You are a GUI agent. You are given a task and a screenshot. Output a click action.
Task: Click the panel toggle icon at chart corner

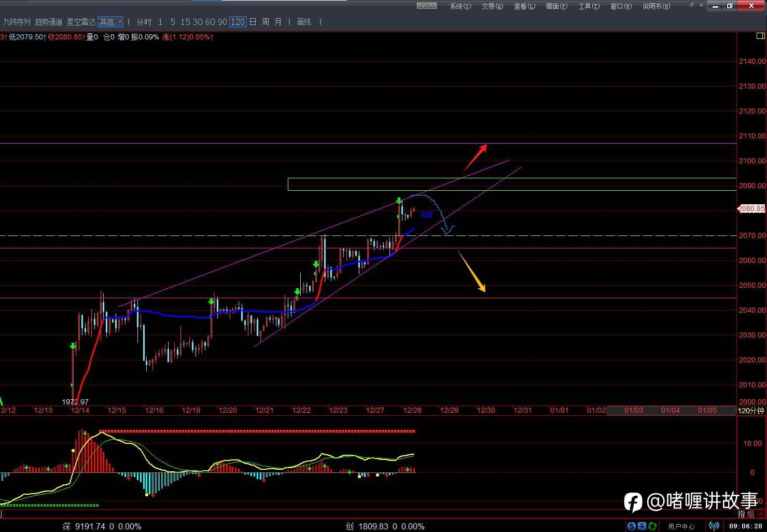pyautogui.click(x=760, y=36)
